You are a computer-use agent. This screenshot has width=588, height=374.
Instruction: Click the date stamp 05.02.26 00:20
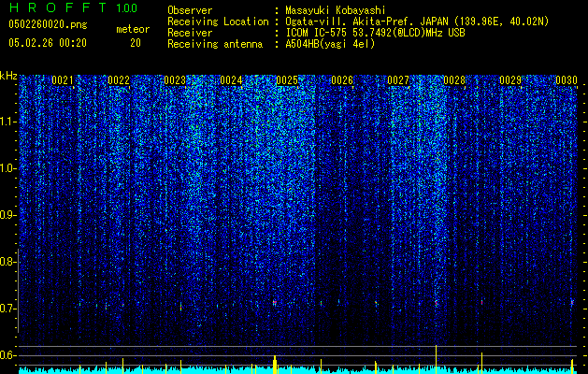(48, 43)
